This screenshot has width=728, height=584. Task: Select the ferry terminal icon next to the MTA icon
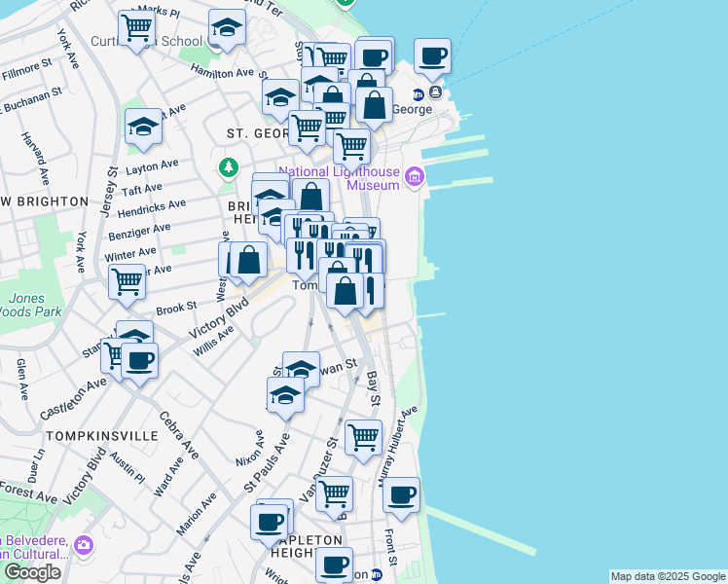coord(435,91)
